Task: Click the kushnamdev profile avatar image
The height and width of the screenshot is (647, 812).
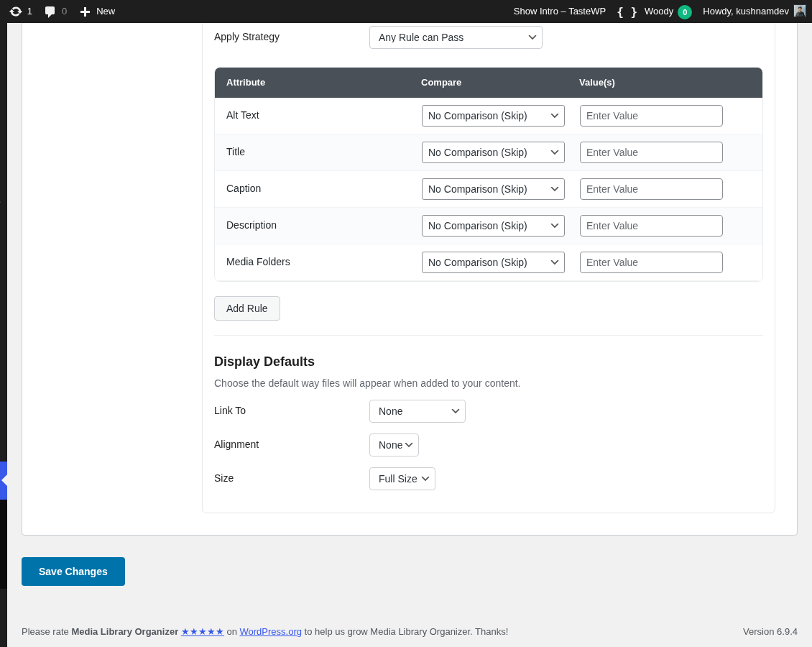Action: 799,11
